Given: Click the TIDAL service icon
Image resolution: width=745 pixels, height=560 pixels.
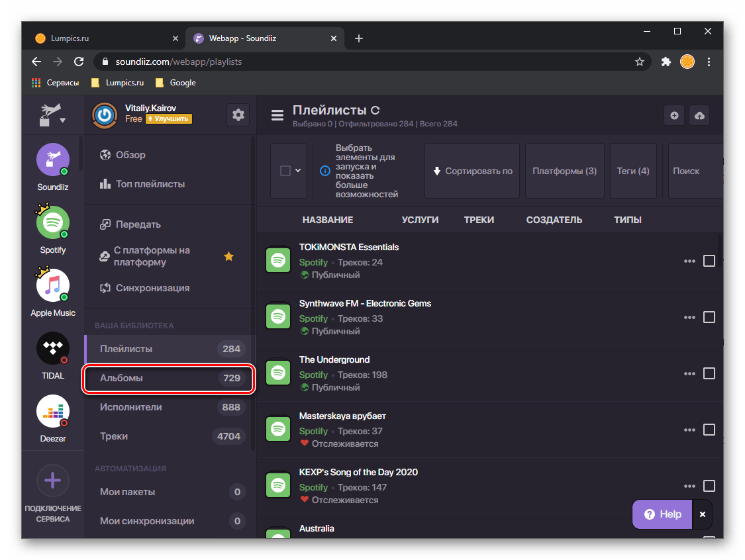Looking at the screenshot, I should click(53, 348).
